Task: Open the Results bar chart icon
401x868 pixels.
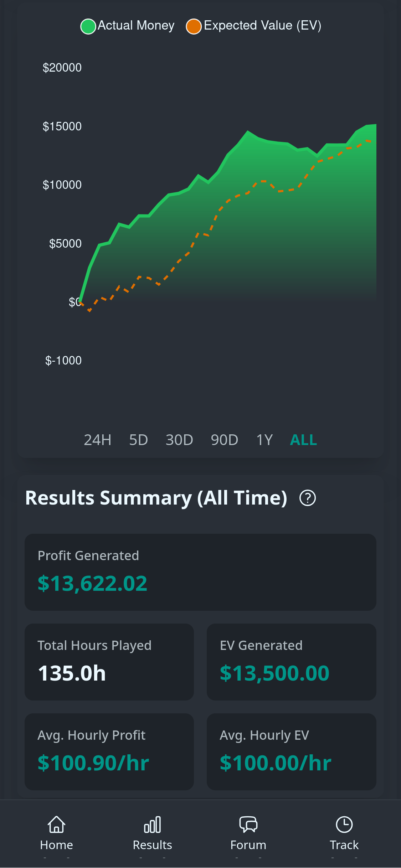Action: [152, 825]
